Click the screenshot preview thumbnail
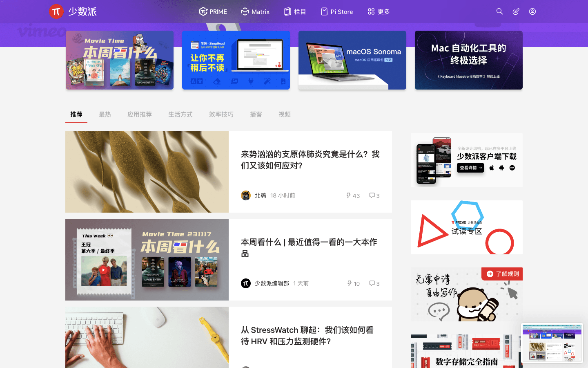The width and height of the screenshot is (588, 368). click(x=552, y=343)
